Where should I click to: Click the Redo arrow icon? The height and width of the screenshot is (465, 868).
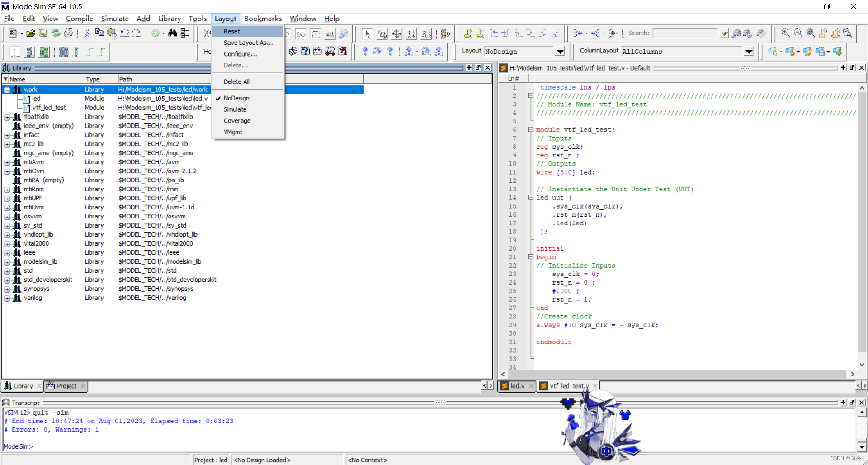tap(136, 33)
